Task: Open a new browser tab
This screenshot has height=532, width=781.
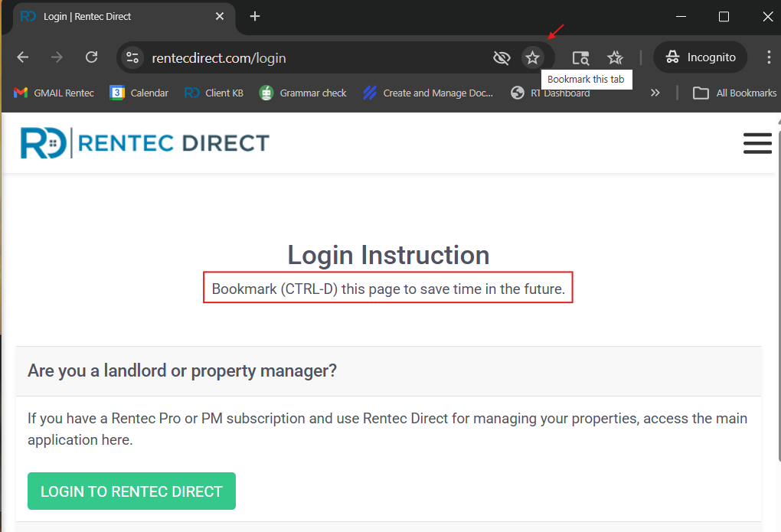Action: [254, 16]
